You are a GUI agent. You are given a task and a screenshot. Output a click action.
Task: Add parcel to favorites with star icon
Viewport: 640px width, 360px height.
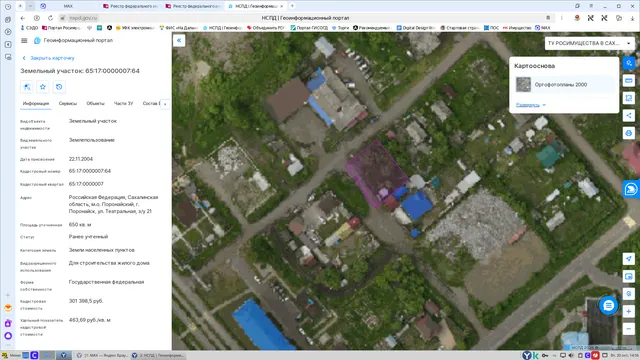(43, 87)
